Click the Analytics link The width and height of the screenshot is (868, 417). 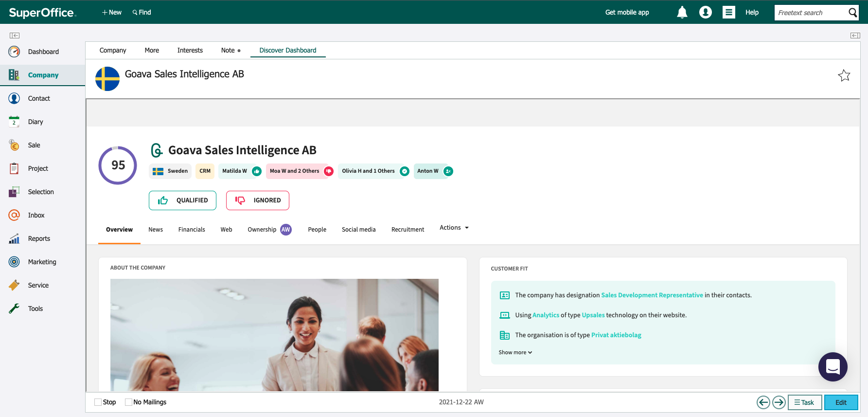pos(546,315)
